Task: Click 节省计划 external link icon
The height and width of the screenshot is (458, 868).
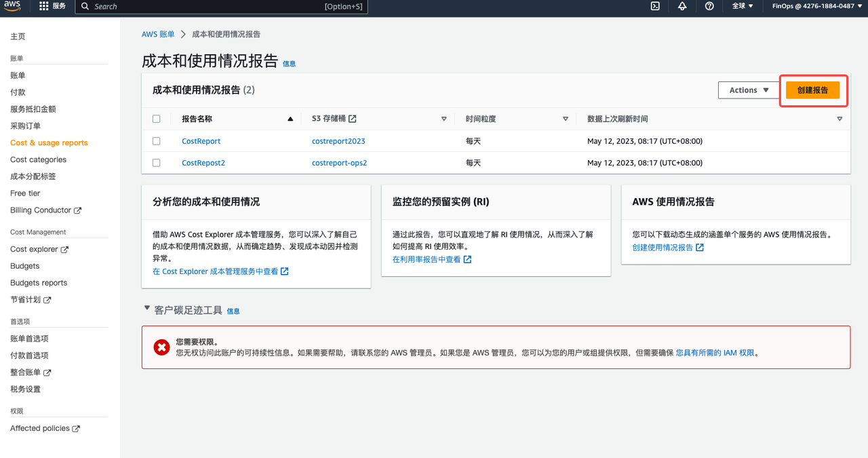Action: pyautogui.click(x=47, y=300)
